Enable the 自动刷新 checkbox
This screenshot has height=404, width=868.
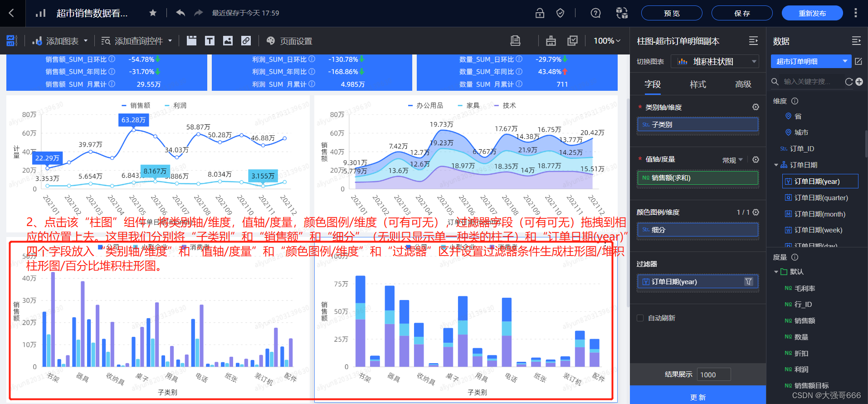pos(640,318)
